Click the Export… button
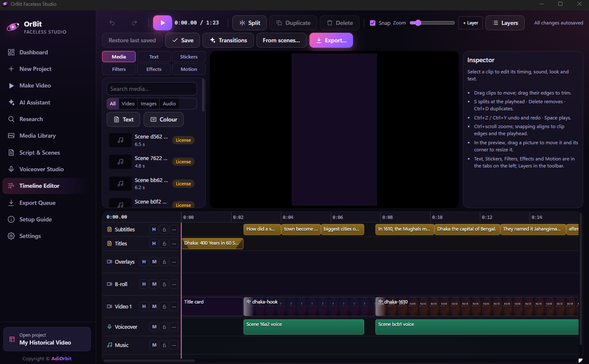This screenshot has height=364, width=589. (x=331, y=40)
